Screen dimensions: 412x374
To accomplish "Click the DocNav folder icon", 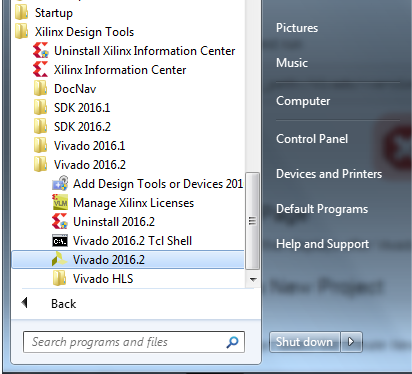I will 41,89.
